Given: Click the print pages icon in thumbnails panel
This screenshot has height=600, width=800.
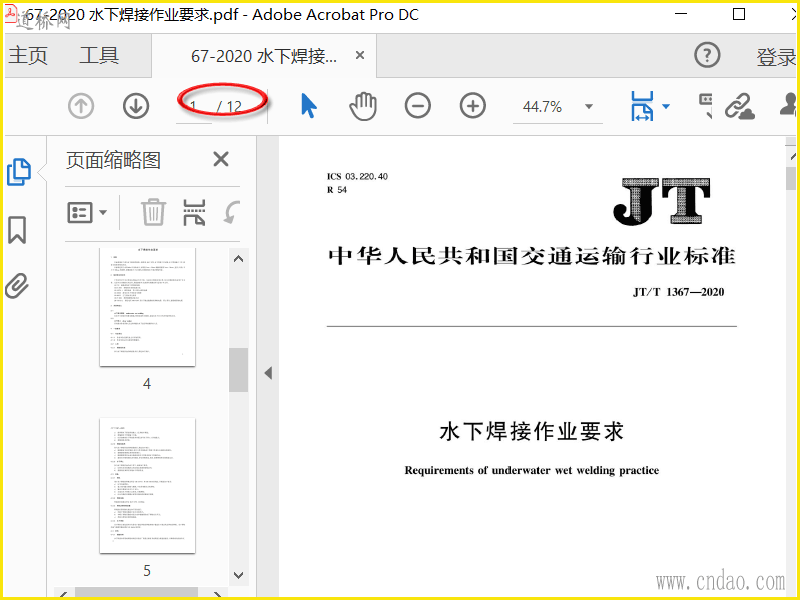Looking at the screenshot, I should (194, 212).
